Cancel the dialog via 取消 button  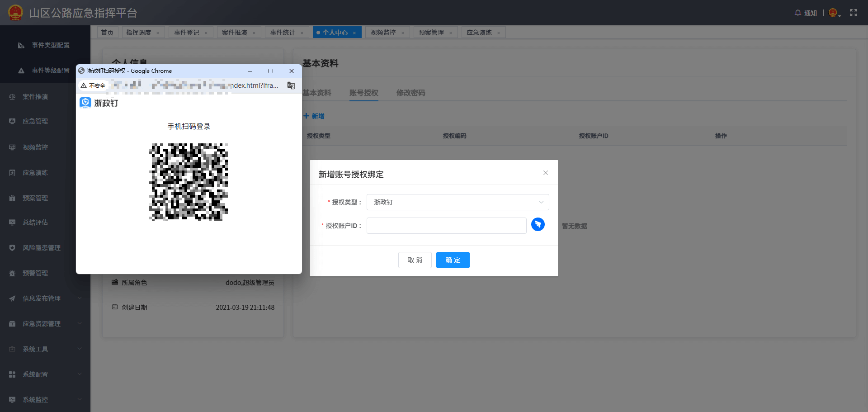tap(415, 260)
